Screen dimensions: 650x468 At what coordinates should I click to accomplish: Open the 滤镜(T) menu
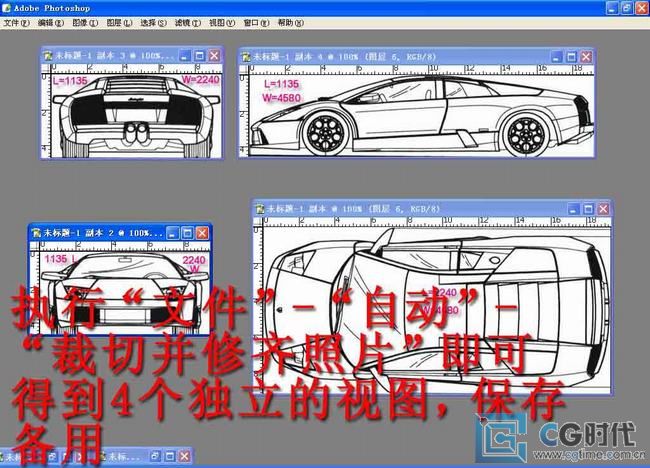click(x=187, y=23)
